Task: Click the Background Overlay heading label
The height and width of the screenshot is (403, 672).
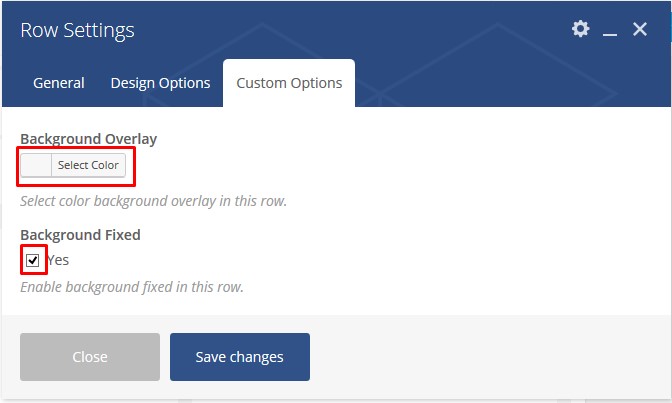Action: (89, 139)
